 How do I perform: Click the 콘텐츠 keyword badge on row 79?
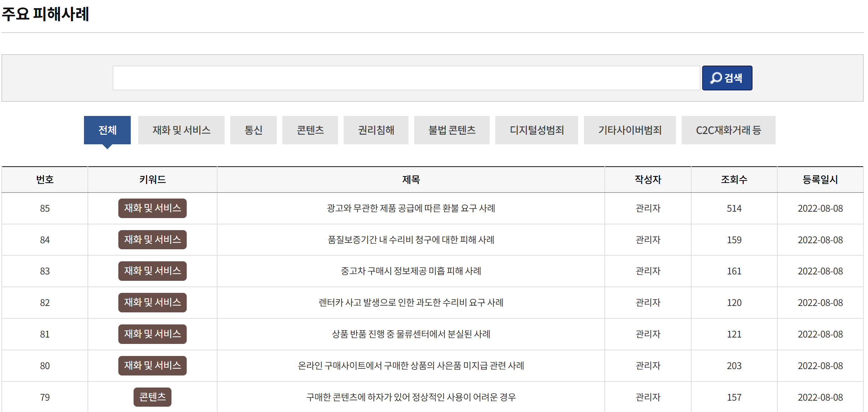coord(152,396)
